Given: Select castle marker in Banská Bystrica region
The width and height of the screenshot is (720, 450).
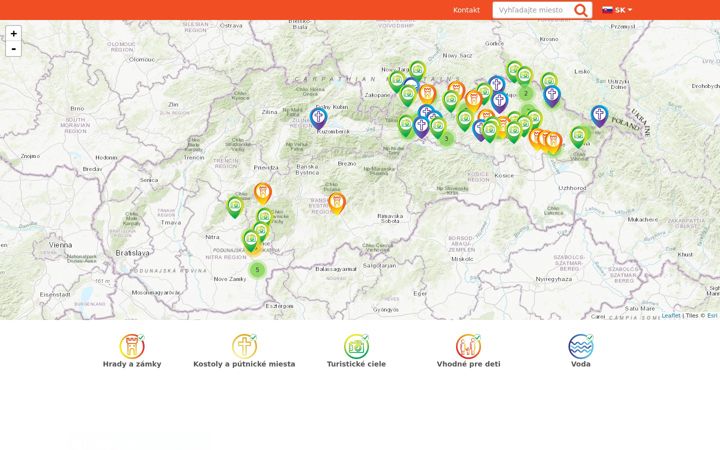Looking at the screenshot, I should 337,203.
